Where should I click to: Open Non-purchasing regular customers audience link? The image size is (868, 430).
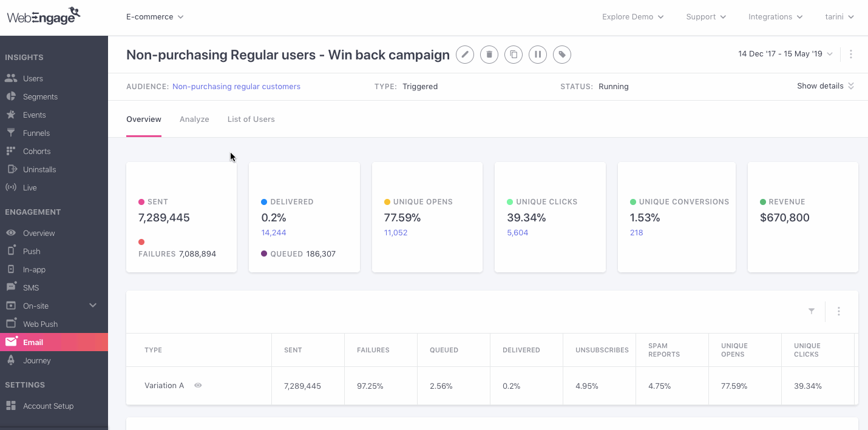tap(236, 87)
